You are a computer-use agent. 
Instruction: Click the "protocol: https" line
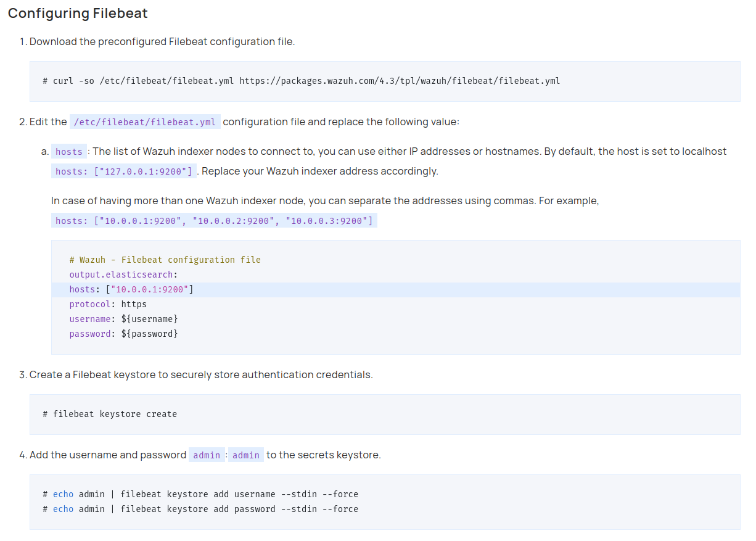click(x=108, y=304)
